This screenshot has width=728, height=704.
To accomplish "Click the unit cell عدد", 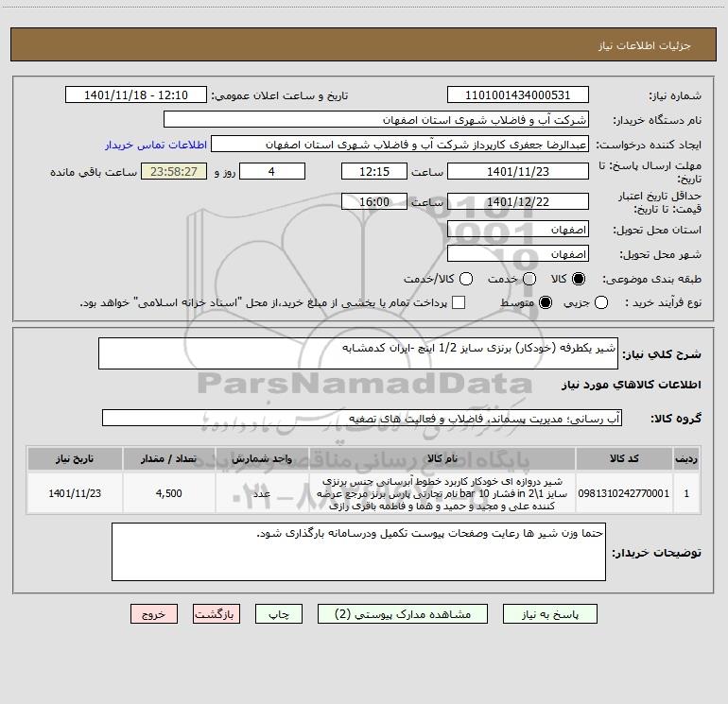I will pos(262,493).
